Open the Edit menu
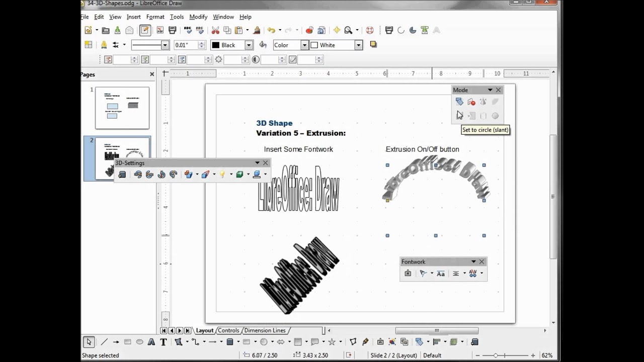Viewport: 644px width, 362px height. pyautogui.click(x=99, y=17)
